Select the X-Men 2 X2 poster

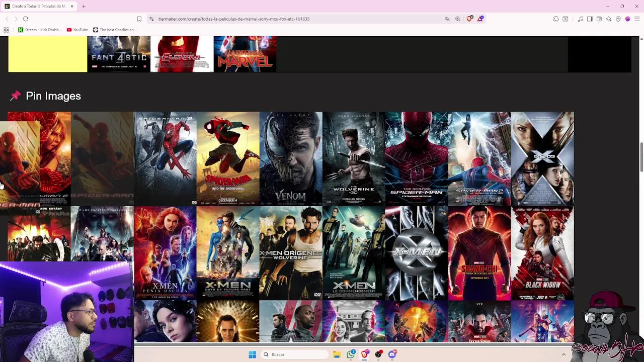click(542, 158)
